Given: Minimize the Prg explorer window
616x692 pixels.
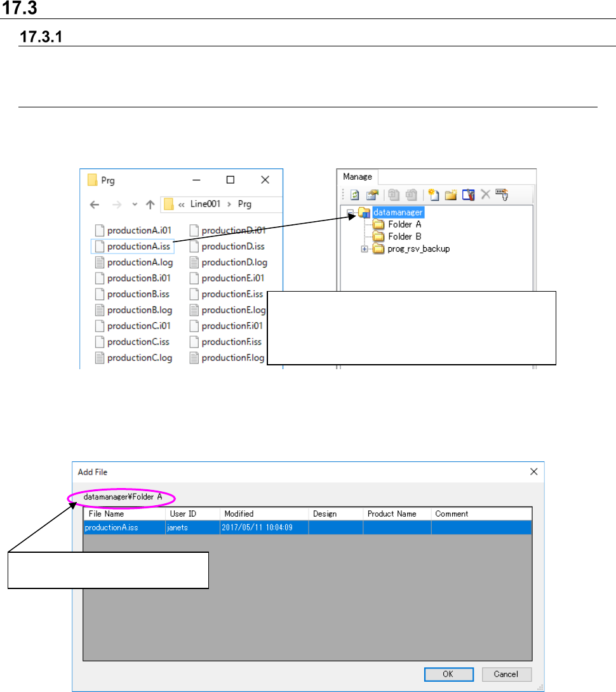Looking at the screenshot, I should click(197, 180).
